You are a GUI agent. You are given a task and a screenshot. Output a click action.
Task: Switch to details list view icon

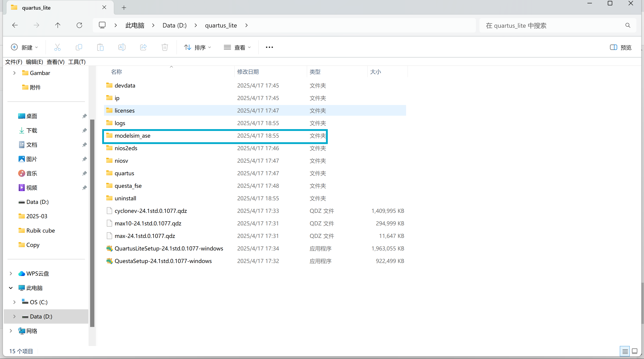click(625, 351)
